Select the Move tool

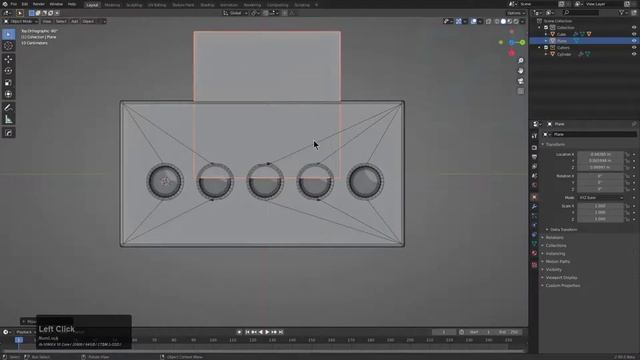click(8, 59)
